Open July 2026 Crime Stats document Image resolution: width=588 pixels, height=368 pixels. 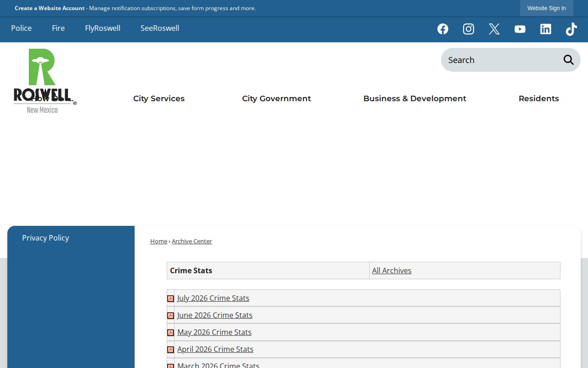point(213,298)
